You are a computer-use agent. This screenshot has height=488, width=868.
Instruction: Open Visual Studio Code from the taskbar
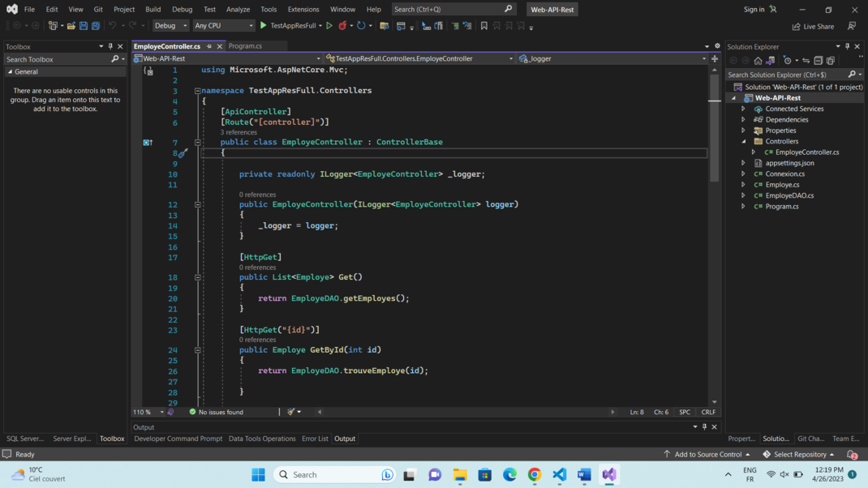(x=560, y=474)
